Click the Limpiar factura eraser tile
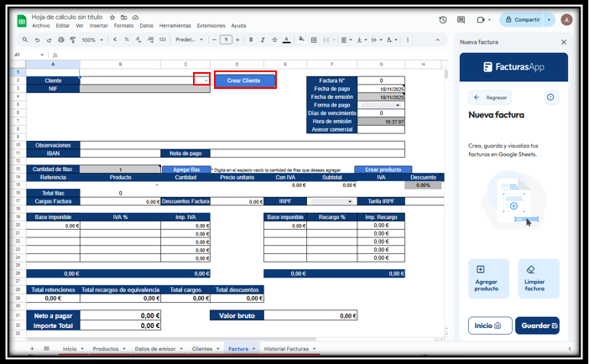589x364 pixels. click(x=539, y=279)
